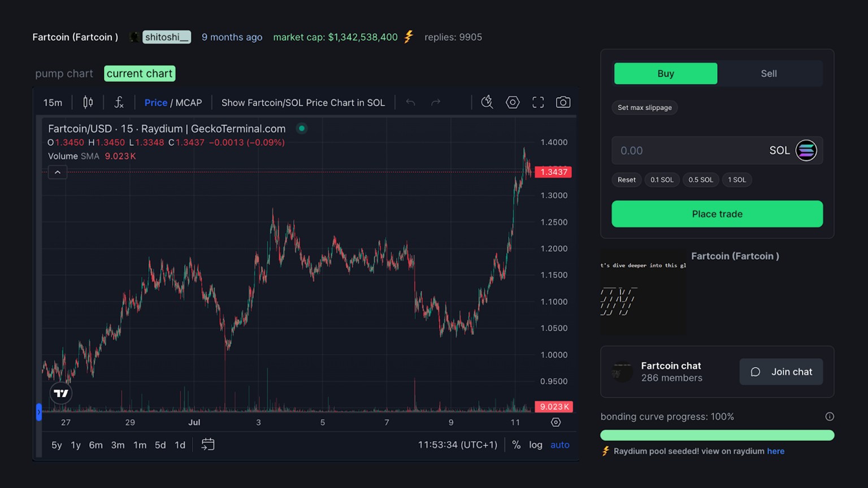The height and width of the screenshot is (488, 868).
Task: Select the current chart tab
Action: [x=140, y=73]
